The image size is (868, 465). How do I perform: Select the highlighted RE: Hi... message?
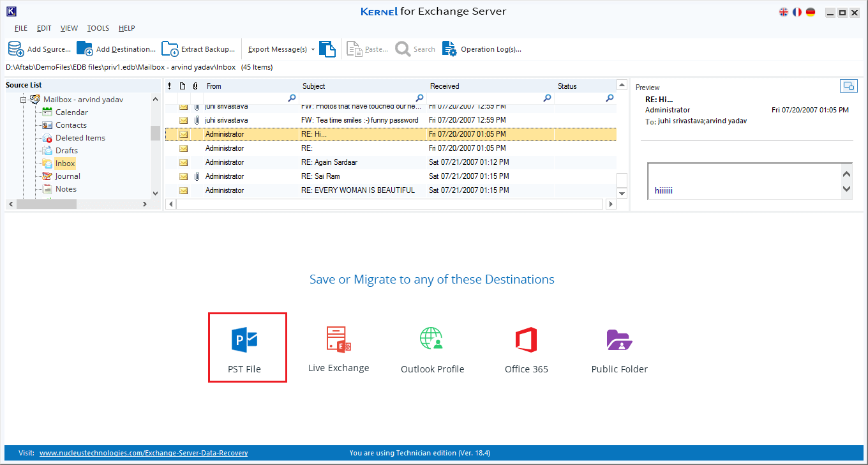[x=391, y=134]
